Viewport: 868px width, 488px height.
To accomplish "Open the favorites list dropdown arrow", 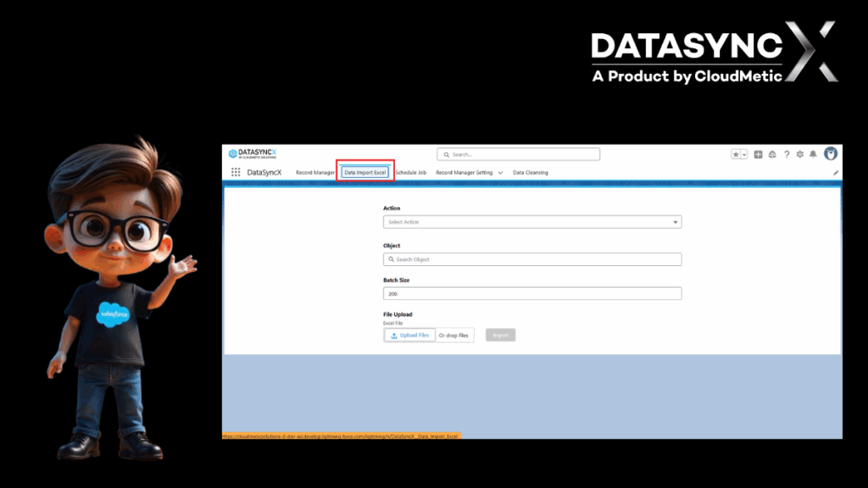I will pyautogui.click(x=744, y=153).
